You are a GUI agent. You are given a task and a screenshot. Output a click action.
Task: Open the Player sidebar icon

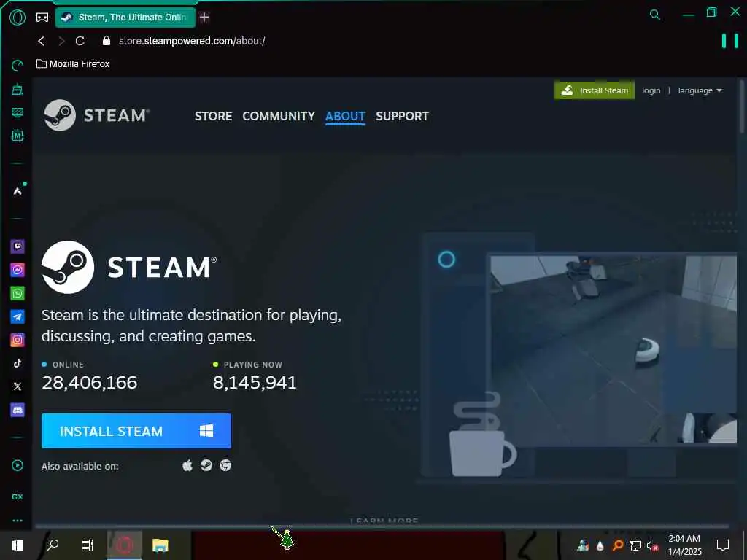pyautogui.click(x=18, y=465)
